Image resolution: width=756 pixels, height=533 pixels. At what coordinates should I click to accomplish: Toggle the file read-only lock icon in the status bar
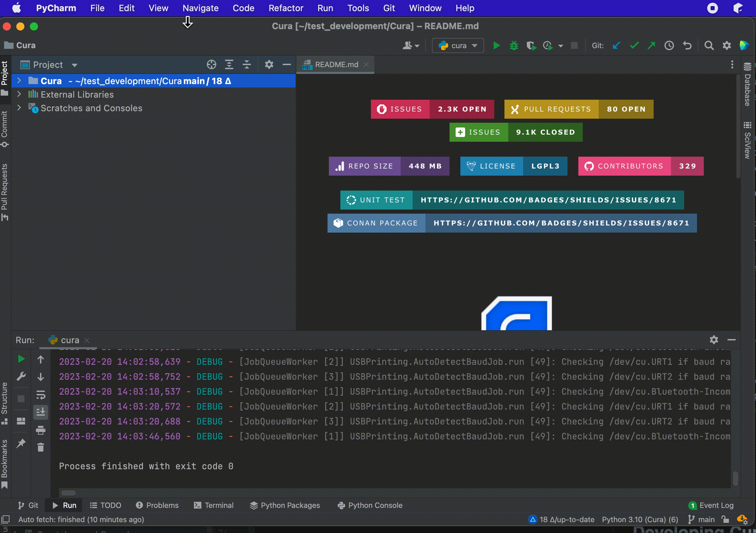[x=725, y=519]
